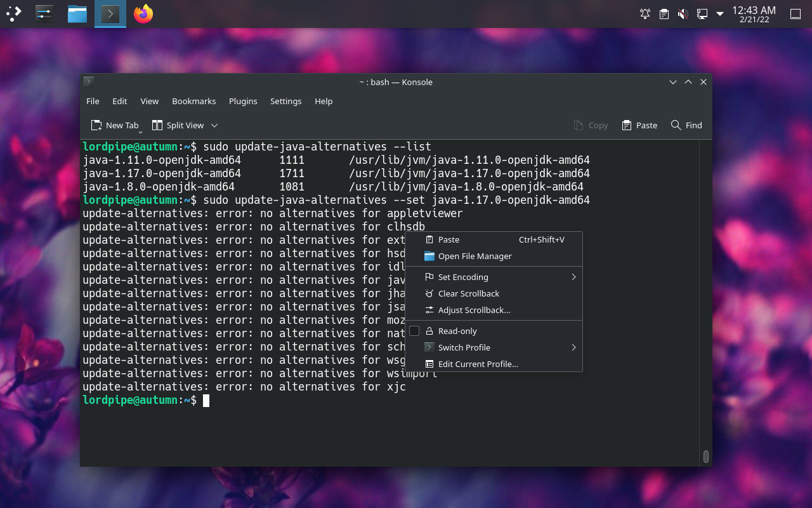The height and width of the screenshot is (508, 812).
Task: Open the Find tool in Konsole
Action: coord(686,125)
